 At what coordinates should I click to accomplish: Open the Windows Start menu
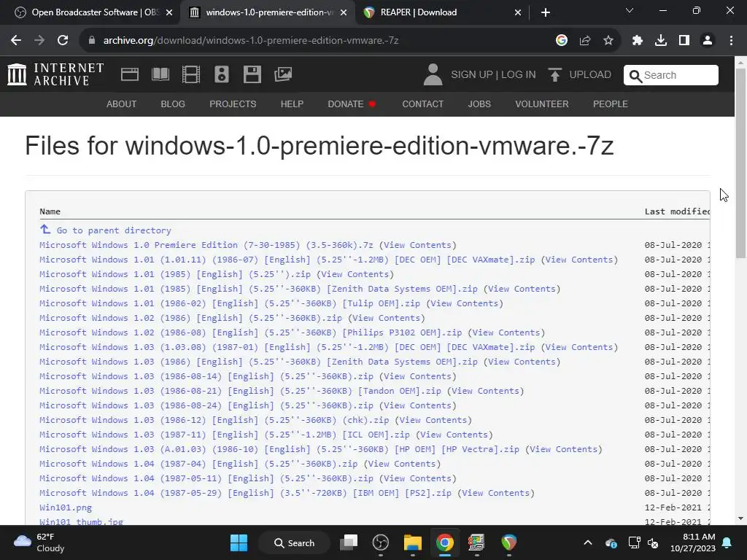coord(239,542)
